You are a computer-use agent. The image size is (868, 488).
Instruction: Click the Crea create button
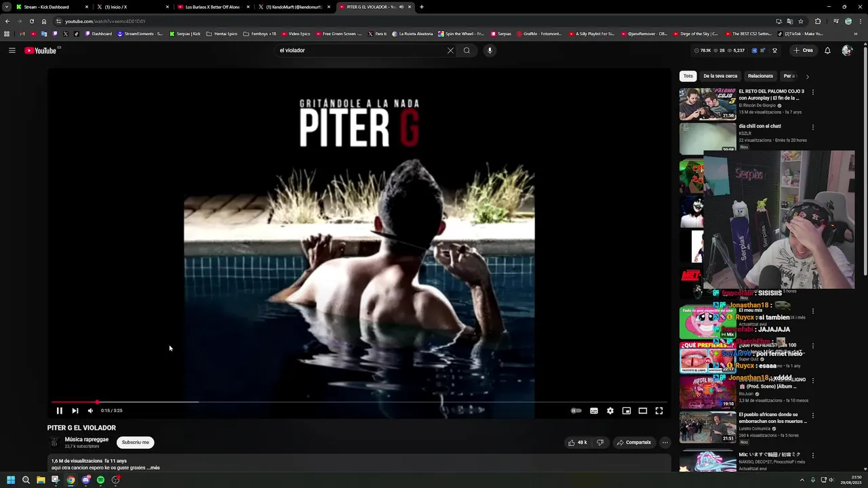pos(803,50)
